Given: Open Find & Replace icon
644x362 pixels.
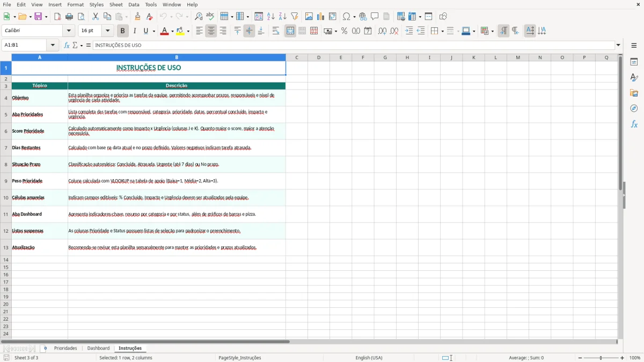Looking at the screenshot, I should click(x=199, y=17).
